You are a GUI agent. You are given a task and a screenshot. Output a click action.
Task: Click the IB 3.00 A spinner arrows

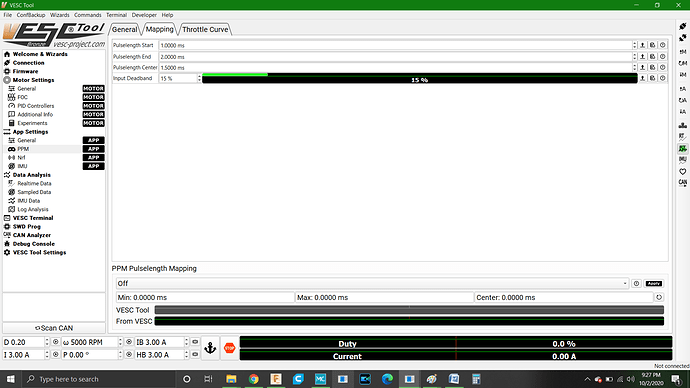click(x=186, y=342)
